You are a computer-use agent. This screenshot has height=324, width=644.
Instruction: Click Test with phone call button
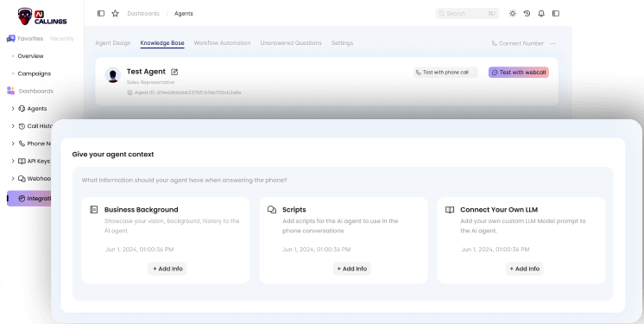click(445, 73)
